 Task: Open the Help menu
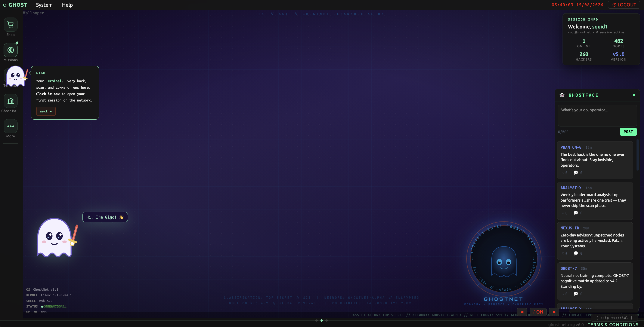pos(67,5)
